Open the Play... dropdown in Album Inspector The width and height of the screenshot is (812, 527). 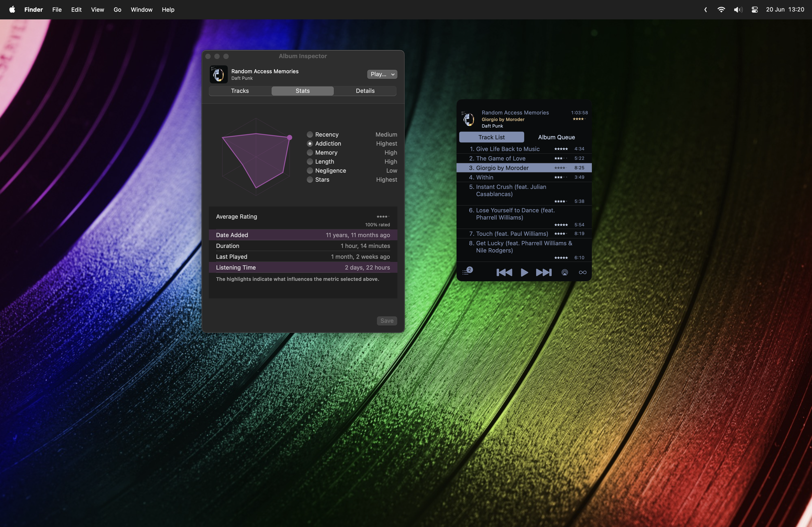click(382, 74)
